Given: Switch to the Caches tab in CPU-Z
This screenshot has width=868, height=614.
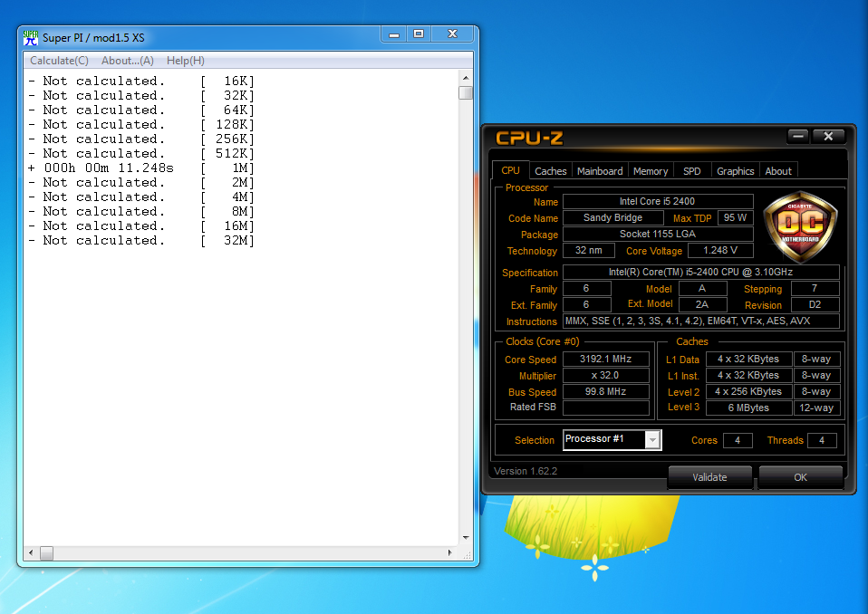Looking at the screenshot, I should point(550,171).
